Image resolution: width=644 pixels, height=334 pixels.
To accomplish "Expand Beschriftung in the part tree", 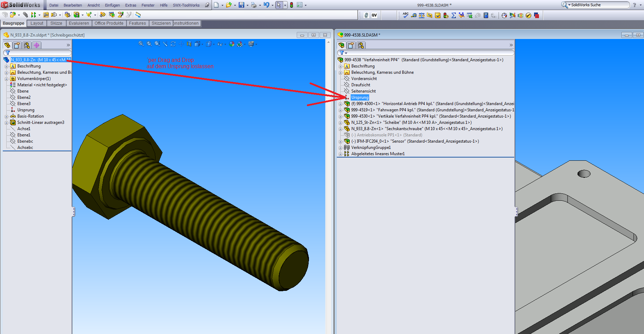I will click(6, 66).
